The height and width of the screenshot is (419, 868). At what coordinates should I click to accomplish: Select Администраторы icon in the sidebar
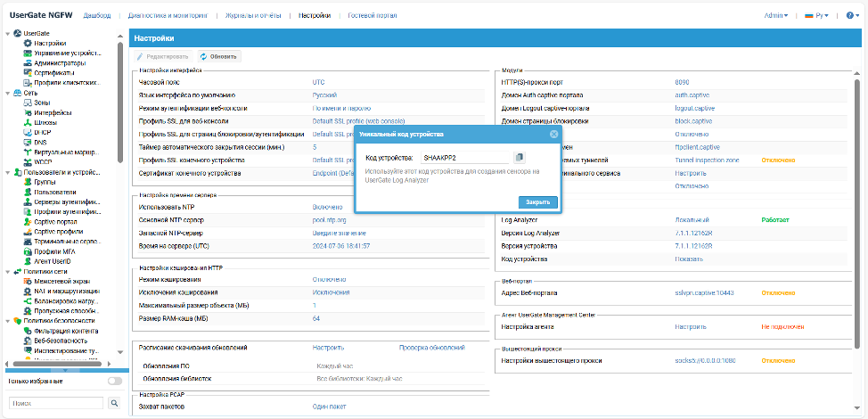tap(27, 63)
